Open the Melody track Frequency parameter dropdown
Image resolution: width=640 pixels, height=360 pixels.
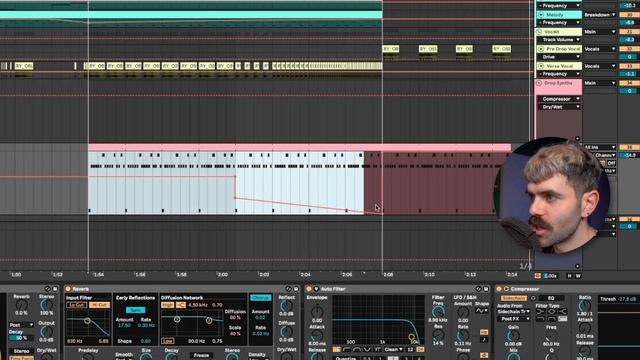click(x=559, y=22)
